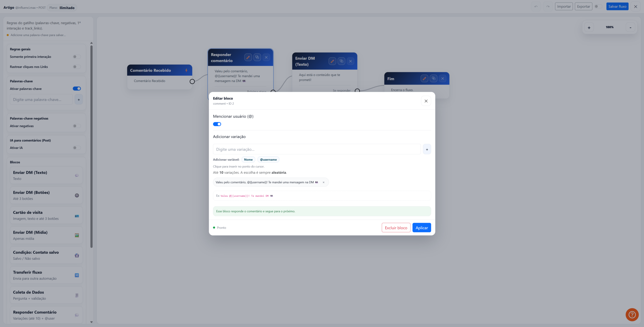This screenshot has height=327, width=644.
Task: Click the Comentário Recebido node title
Action: pyautogui.click(x=150, y=70)
